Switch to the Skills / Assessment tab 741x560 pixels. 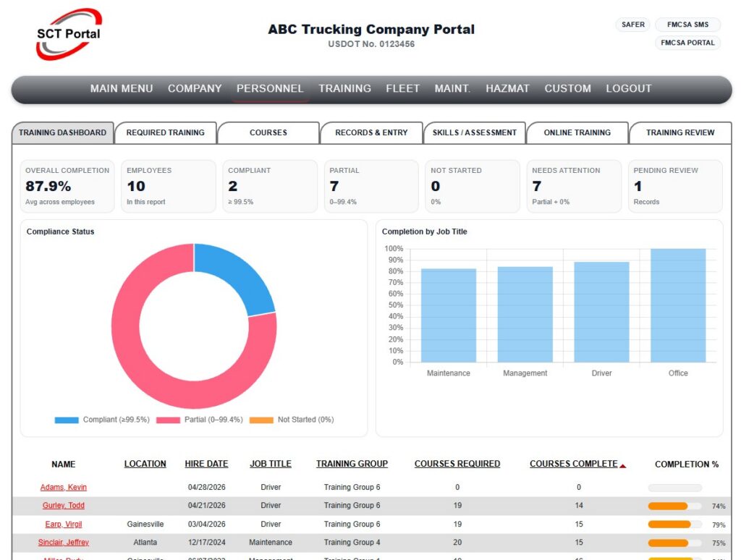475,133
